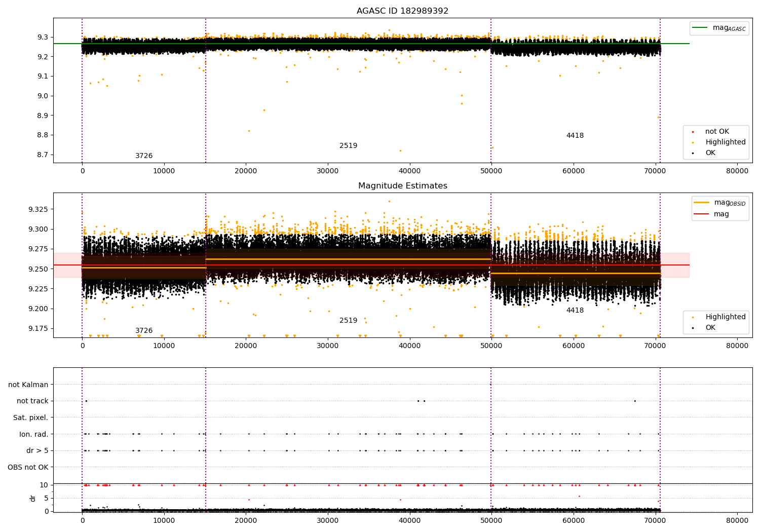Image resolution: width=760 pixels, height=532 pixels.
Task: Click the 'Sat. pixel.' row label
Action: 31,418
